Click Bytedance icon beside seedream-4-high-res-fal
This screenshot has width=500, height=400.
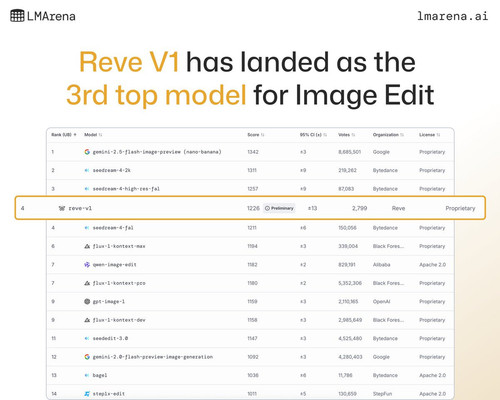pyautogui.click(x=87, y=189)
